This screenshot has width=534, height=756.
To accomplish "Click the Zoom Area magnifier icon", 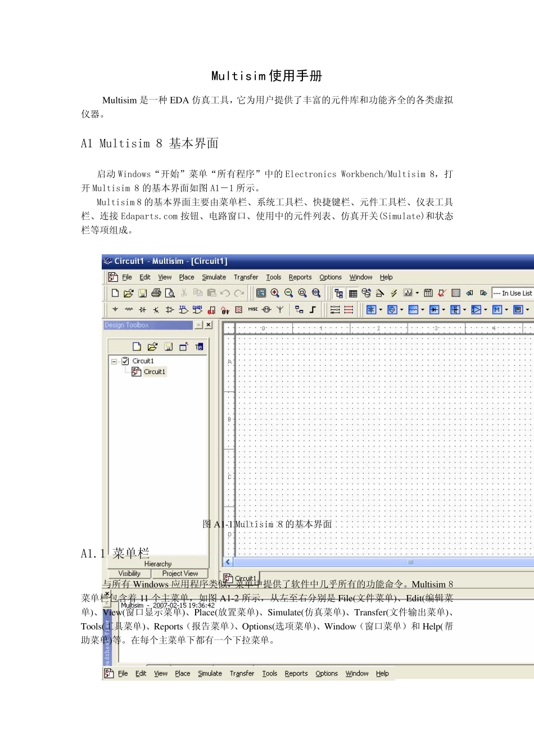I will (x=302, y=293).
